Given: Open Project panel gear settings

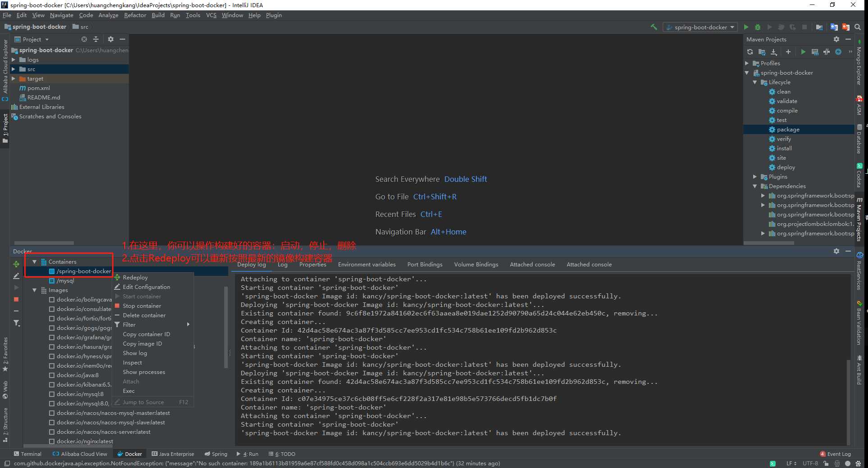Looking at the screenshot, I should pyautogui.click(x=111, y=39).
